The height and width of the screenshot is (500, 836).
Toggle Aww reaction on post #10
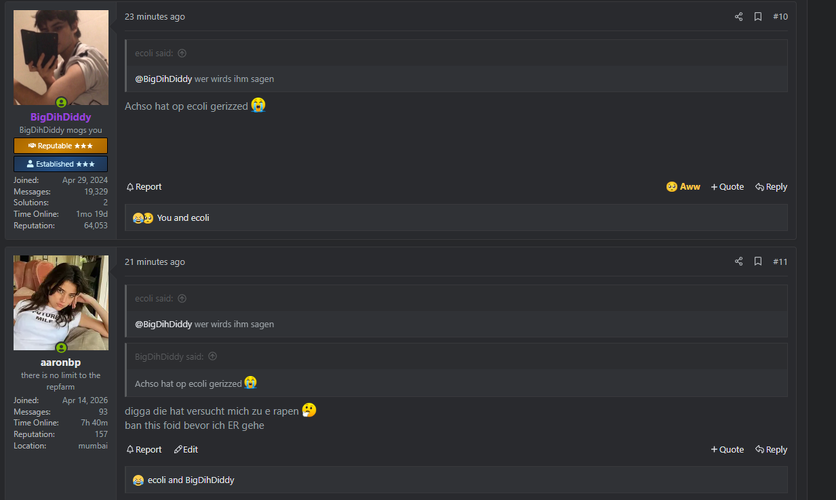683,187
